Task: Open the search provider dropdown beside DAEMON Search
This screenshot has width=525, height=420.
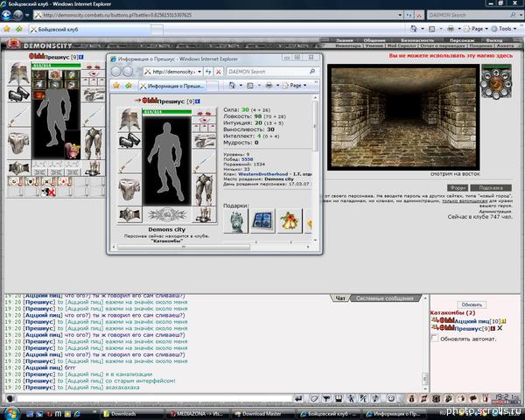Action: (521, 15)
